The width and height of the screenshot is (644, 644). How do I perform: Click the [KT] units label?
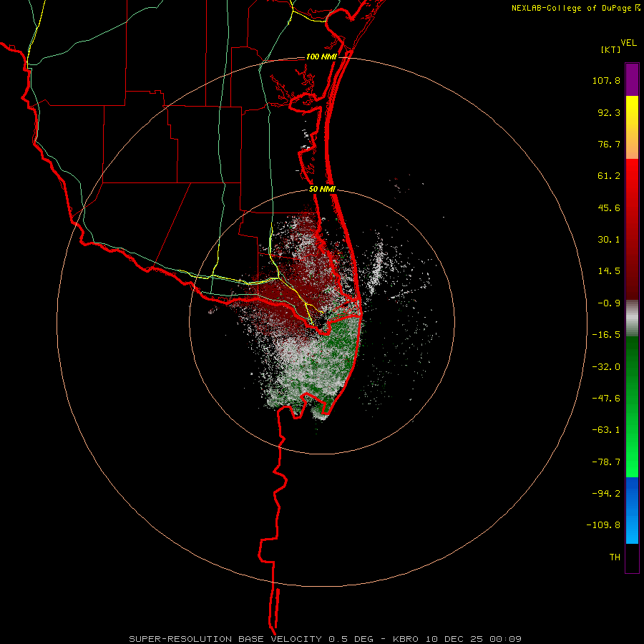pyautogui.click(x=611, y=49)
